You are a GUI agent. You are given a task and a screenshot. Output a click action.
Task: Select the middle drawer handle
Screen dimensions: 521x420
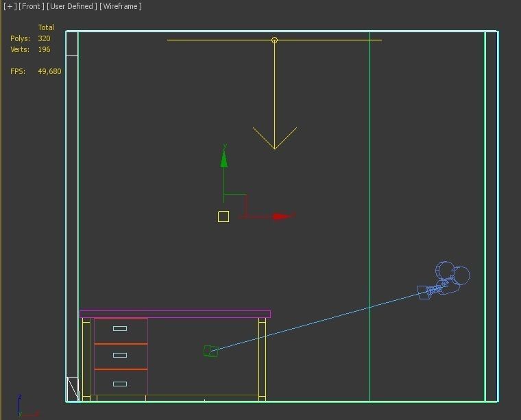[120, 356]
